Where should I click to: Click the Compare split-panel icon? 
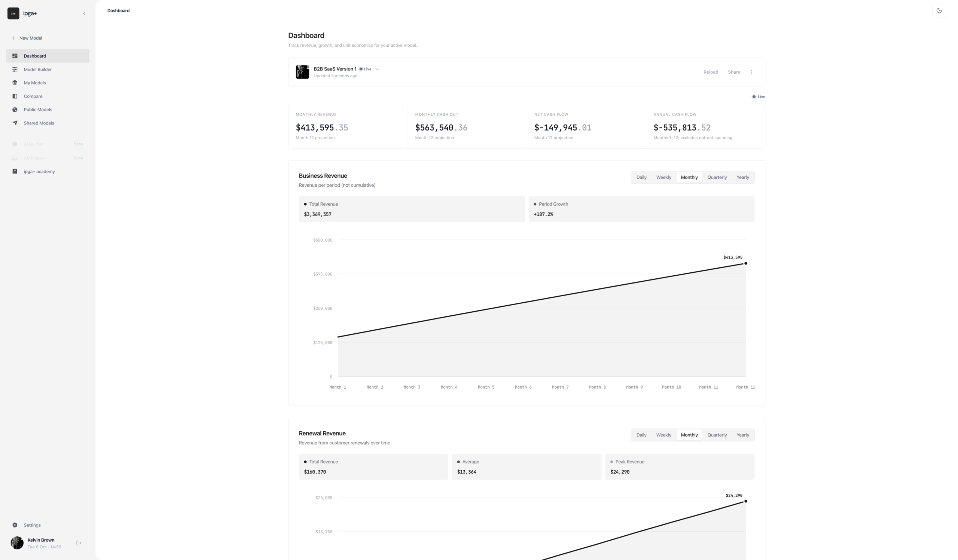[15, 96]
